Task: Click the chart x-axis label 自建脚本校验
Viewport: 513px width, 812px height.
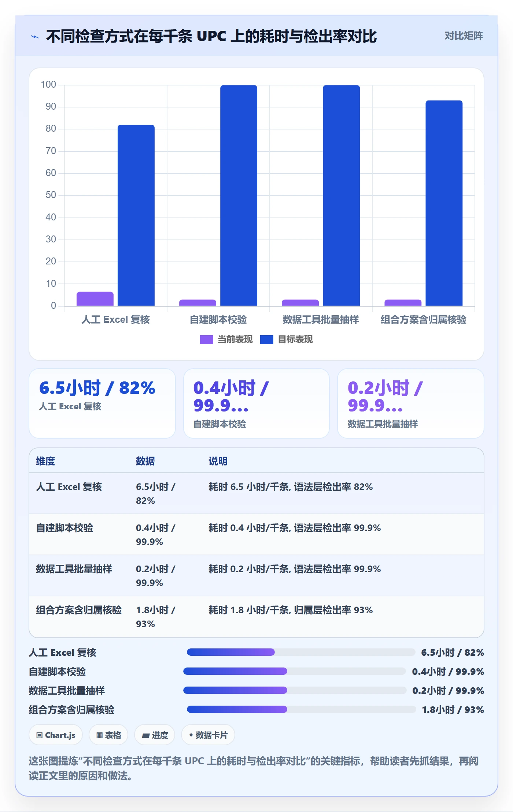Action: point(218,320)
